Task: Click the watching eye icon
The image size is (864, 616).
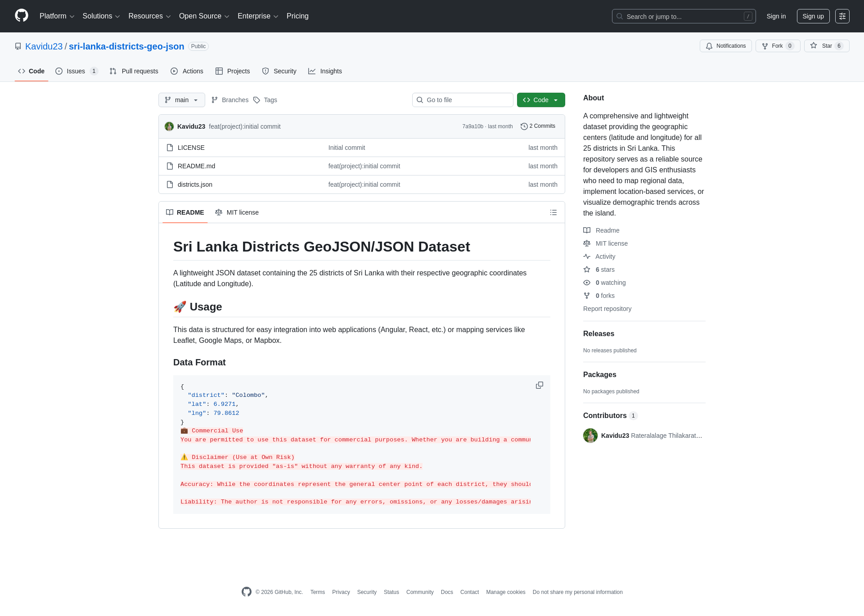Action: pos(587,283)
